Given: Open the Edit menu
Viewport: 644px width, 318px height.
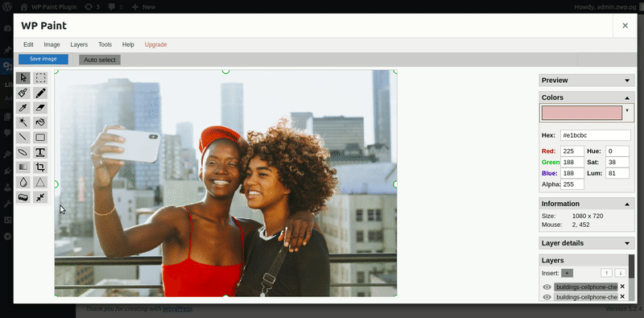Looking at the screenshot, I should [28, 44].
